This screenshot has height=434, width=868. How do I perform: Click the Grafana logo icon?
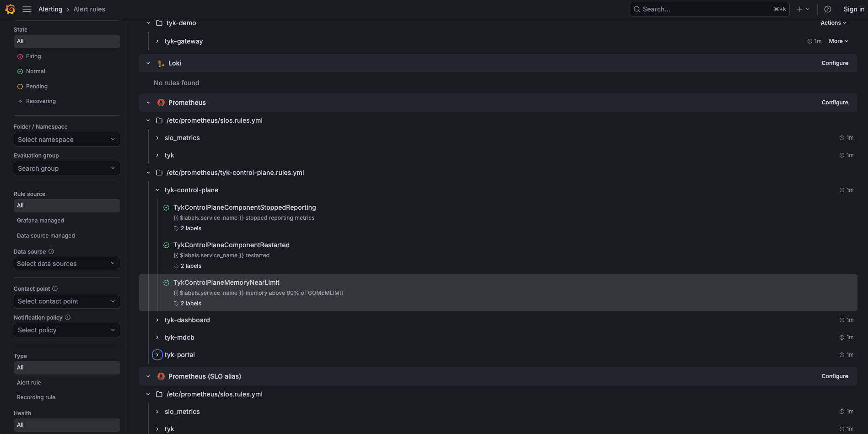tap(10, 9)
